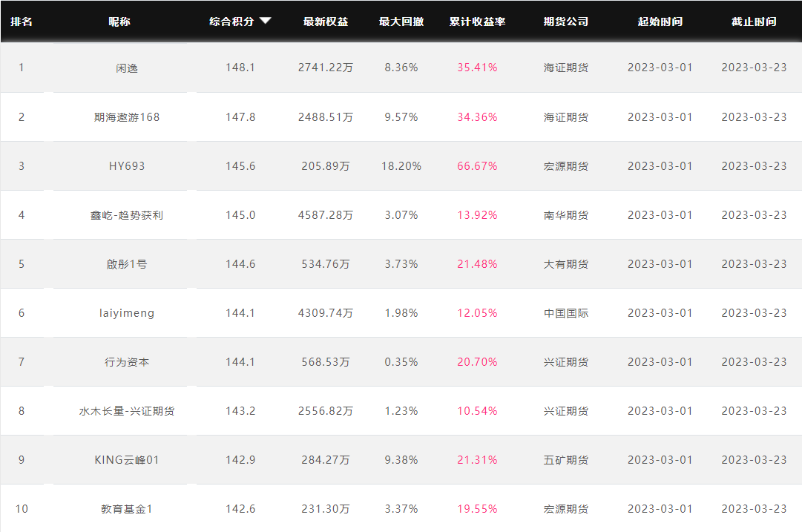Open nickname 行为资本
Screen dimensions: 802x532
(127, 362)
